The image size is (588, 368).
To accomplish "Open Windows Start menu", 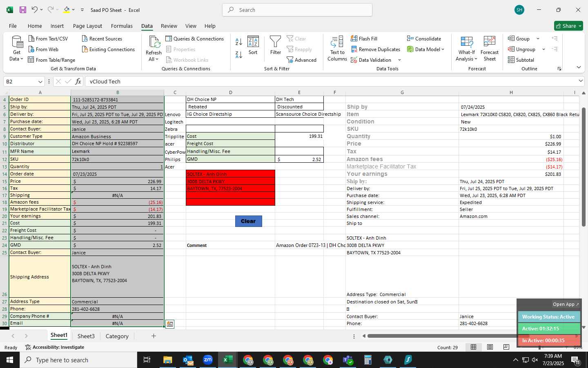I will click(x=10, y=360).
